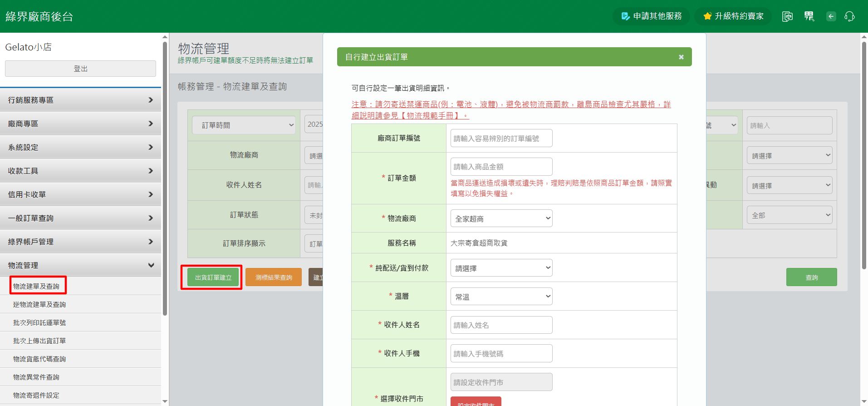Click the sidebar scrollbar down arrow
This screenshot has height=406, width=868.
(x=165, y=401)
